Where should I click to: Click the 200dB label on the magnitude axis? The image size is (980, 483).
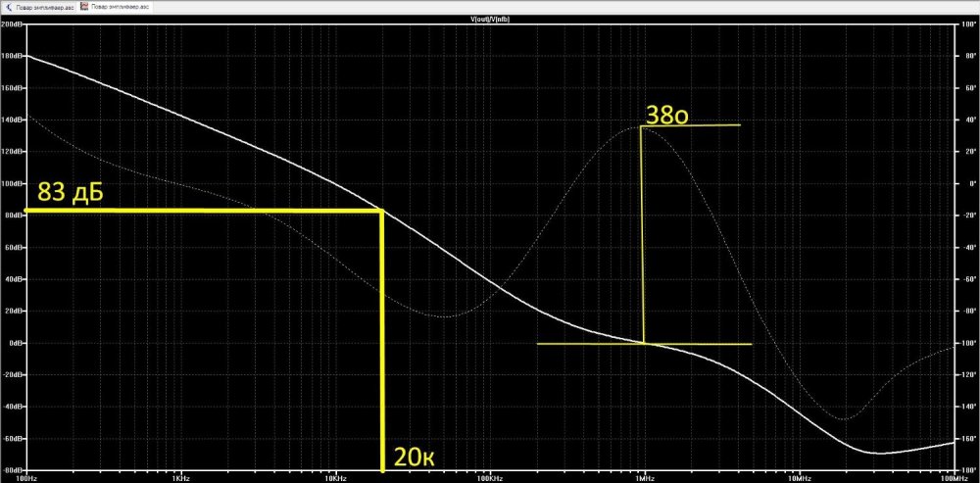click(13, 24)
